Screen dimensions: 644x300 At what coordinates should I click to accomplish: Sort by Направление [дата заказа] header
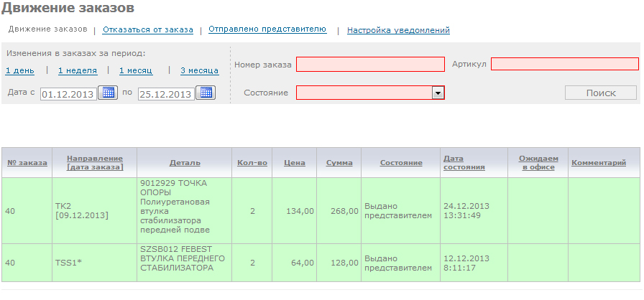[x=94, y=162]
